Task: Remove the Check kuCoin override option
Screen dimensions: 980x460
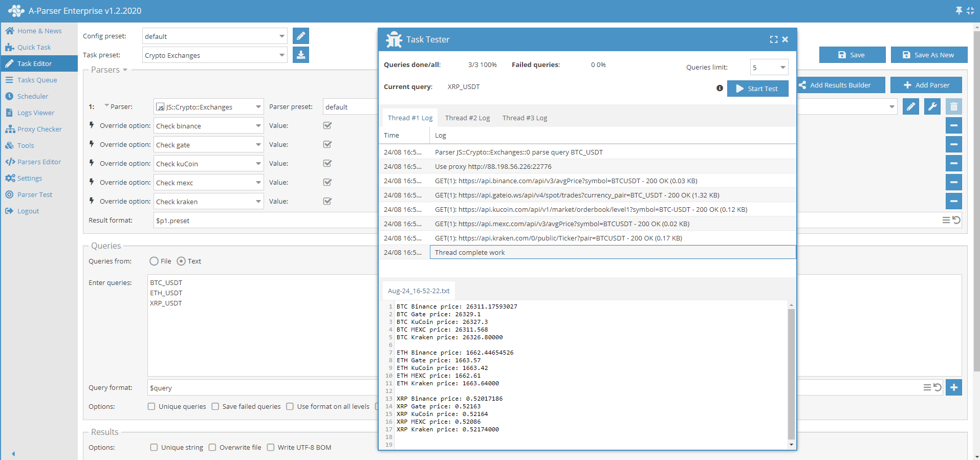Action: tap(954, 163)
